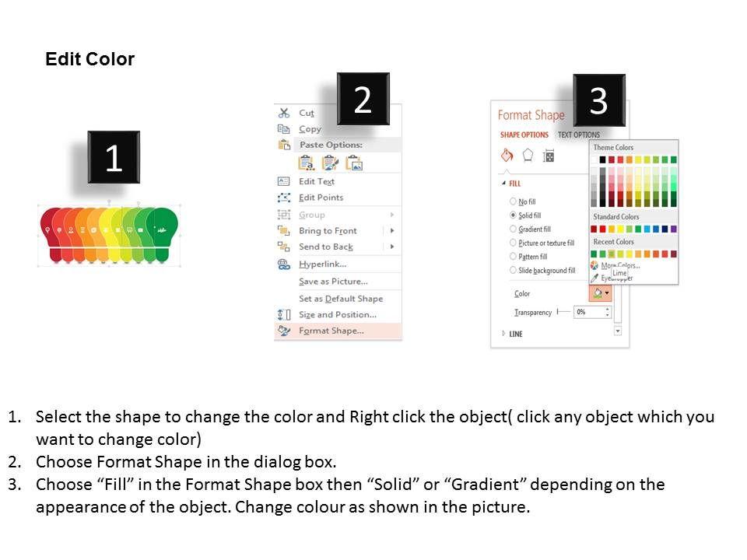Switch to the Text Options tab
Viewport: 747px width, 560px height.
click(579, 135)
